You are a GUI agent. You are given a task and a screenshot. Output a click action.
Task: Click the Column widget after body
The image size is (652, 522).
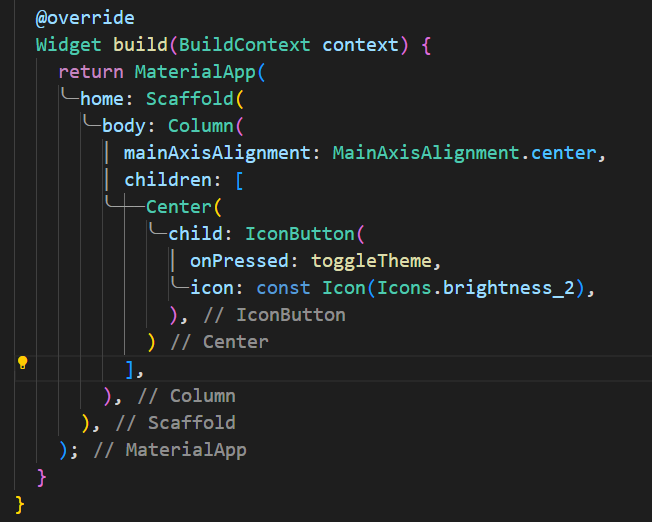click(201, 126)
